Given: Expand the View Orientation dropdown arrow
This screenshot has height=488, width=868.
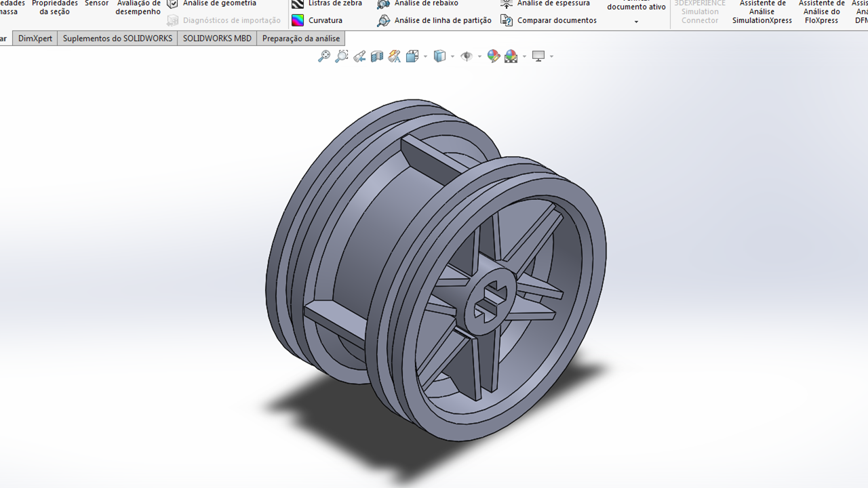Looking at the screenshot, I should pyautogui.click(x=426, y=56).
